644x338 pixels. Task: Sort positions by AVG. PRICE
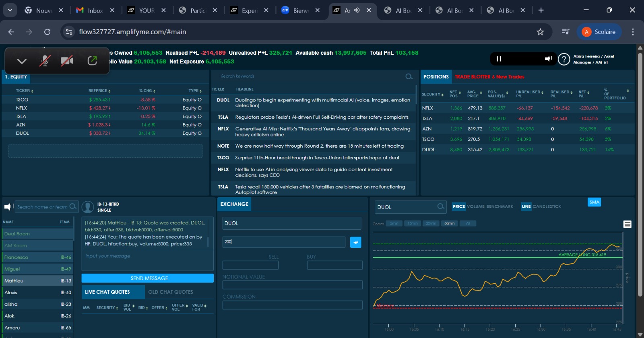475,94
